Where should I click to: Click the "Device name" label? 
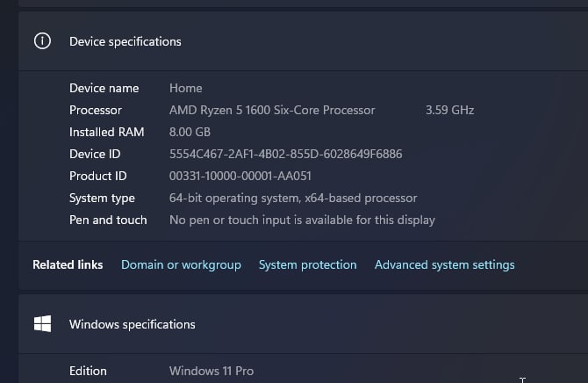point(104,88)
